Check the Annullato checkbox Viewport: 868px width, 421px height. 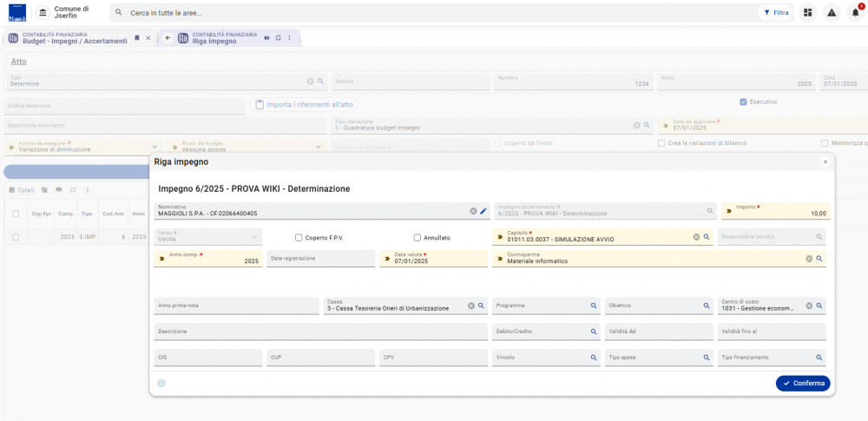point(418,238)
